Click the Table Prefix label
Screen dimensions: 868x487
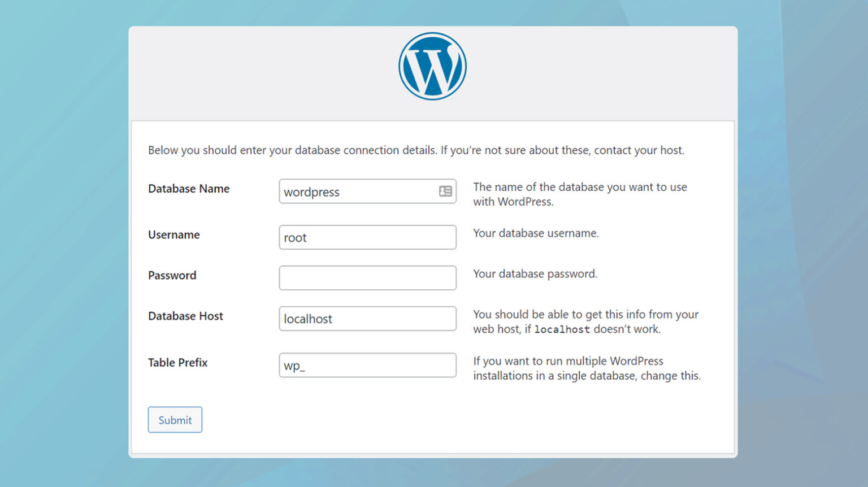click(x=177, y=363)
